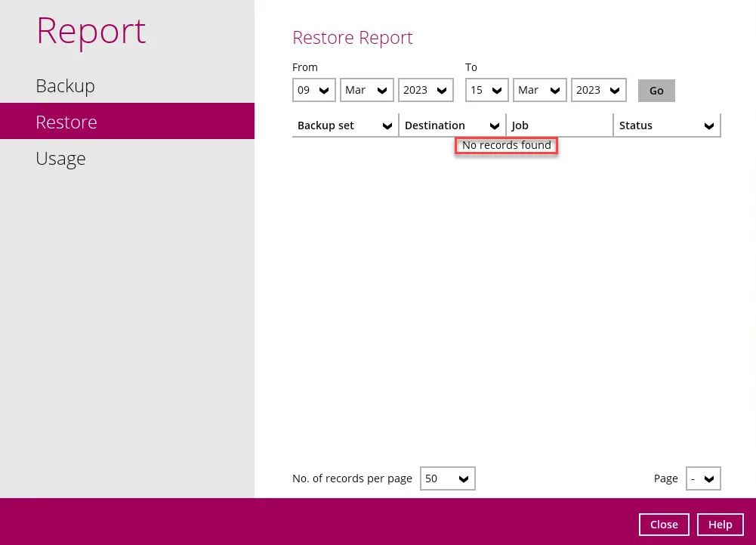Open the From year dropdown

pos(425,90)
